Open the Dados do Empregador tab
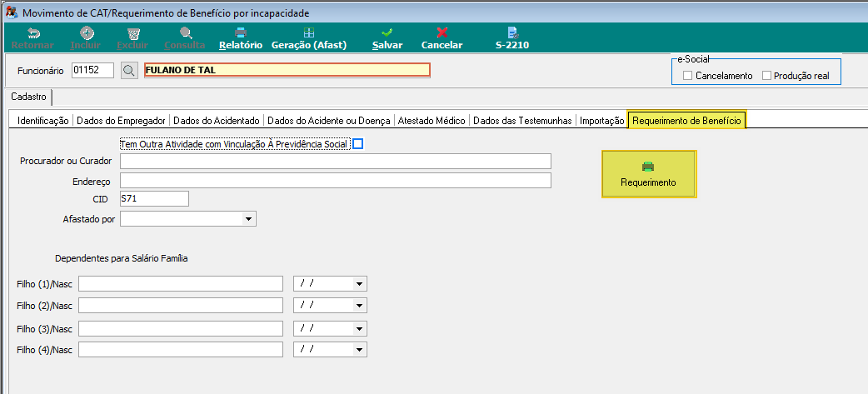Viewport: 868px width, 394px height. click(x=122, y=120)
